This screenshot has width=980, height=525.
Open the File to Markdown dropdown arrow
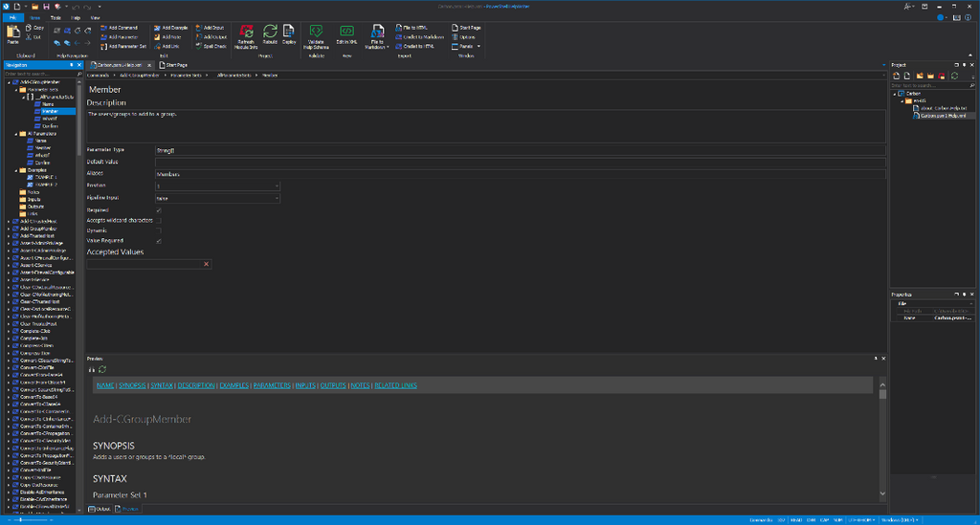pyautogui.click(x=388, y=47)
